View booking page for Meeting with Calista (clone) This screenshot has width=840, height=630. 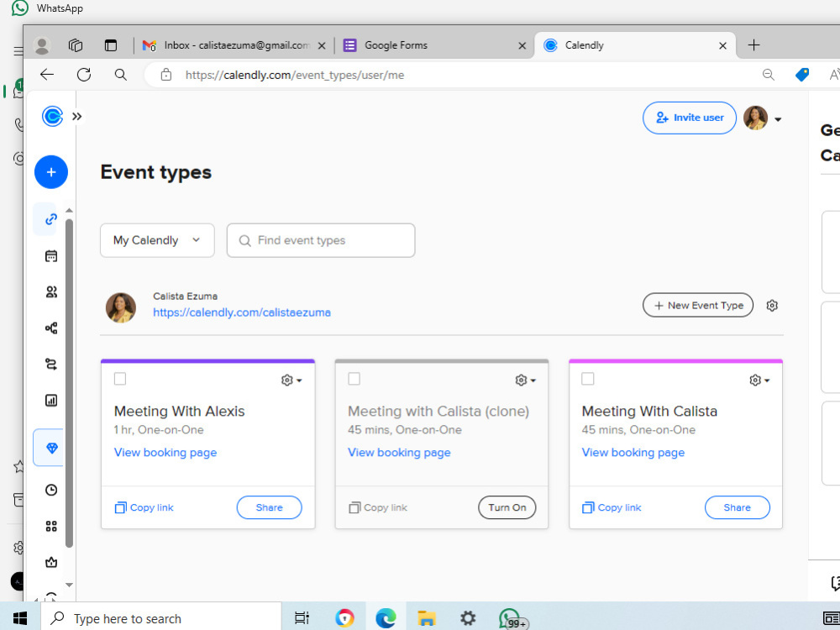pos(399,453)
